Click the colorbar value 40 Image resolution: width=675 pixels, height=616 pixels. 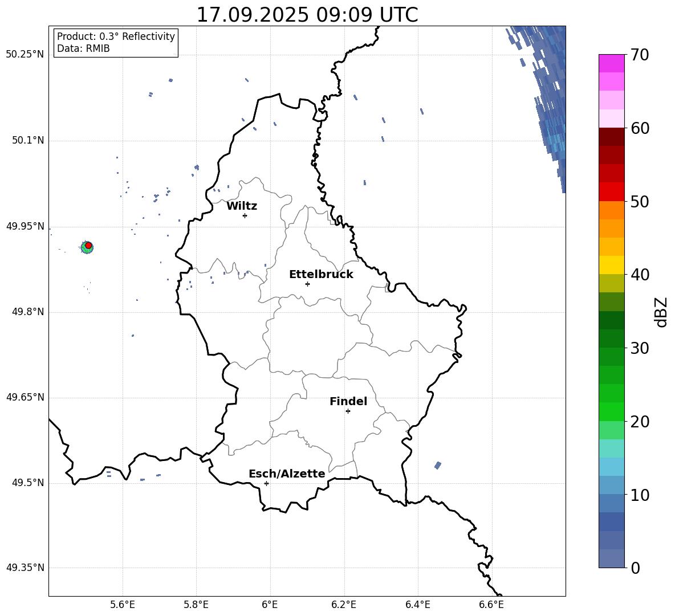(640, 275)
